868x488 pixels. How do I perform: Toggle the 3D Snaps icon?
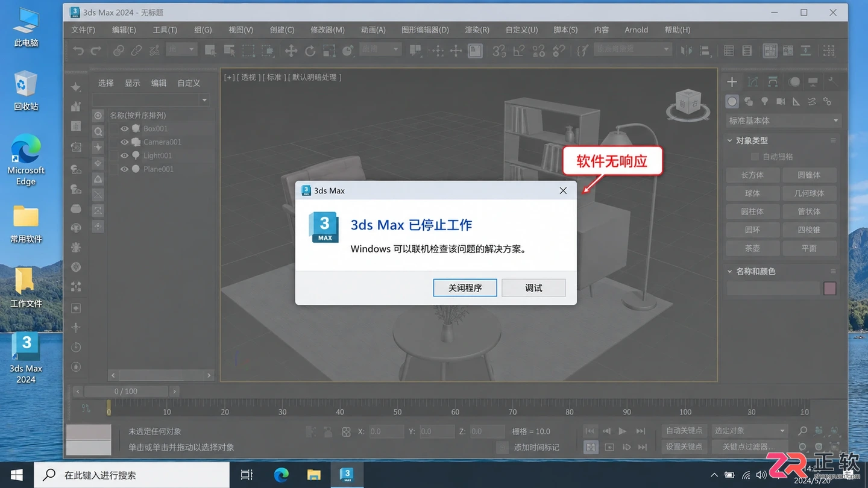[499, 51]
